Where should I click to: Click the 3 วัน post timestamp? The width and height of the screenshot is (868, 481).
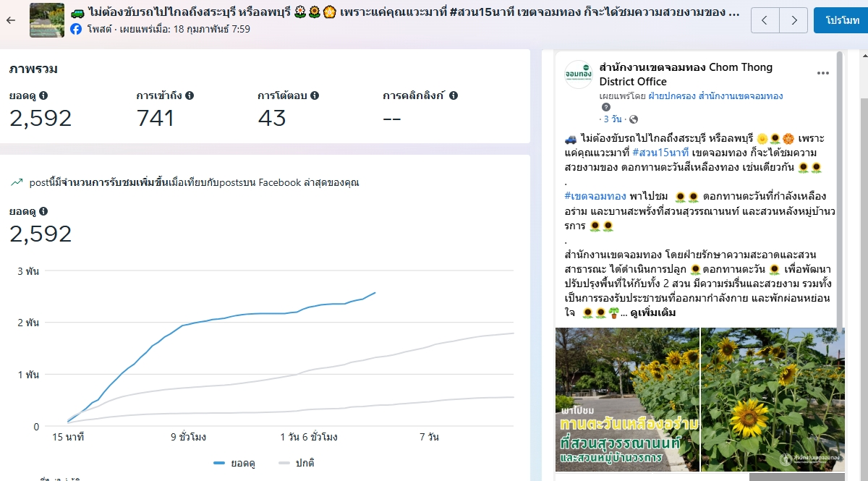tap(612, 119)
